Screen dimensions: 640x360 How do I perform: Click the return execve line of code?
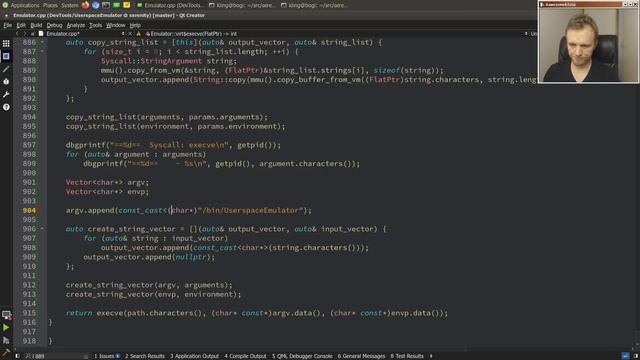pos(257,313)
